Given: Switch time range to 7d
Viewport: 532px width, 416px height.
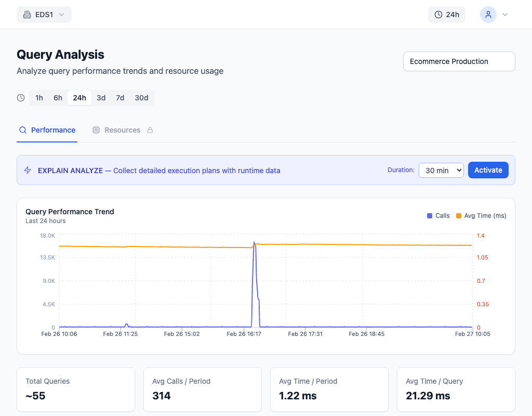Looking at the screenshot, I should point(120,98).
